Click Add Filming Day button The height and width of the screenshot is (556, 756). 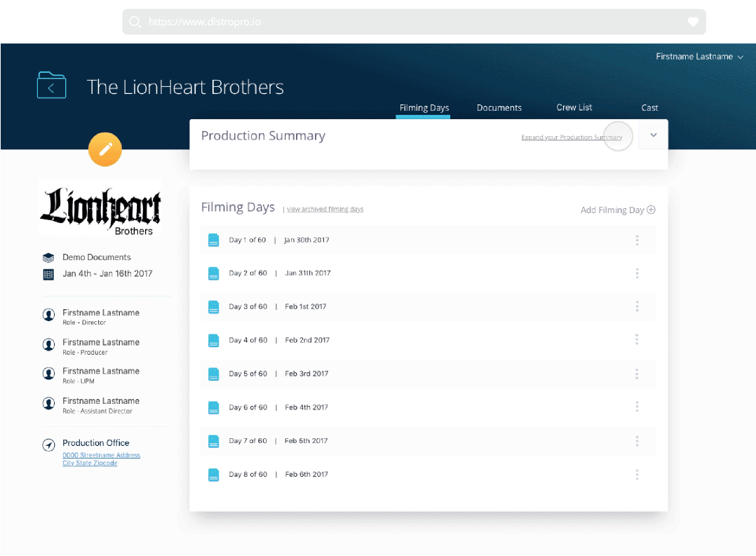pyautogui.click(x=617, y=210)
